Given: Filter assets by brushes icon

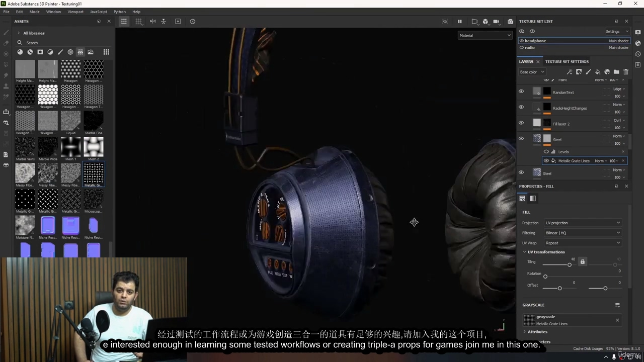Looking at the screenshot, I should click(60, 52).
